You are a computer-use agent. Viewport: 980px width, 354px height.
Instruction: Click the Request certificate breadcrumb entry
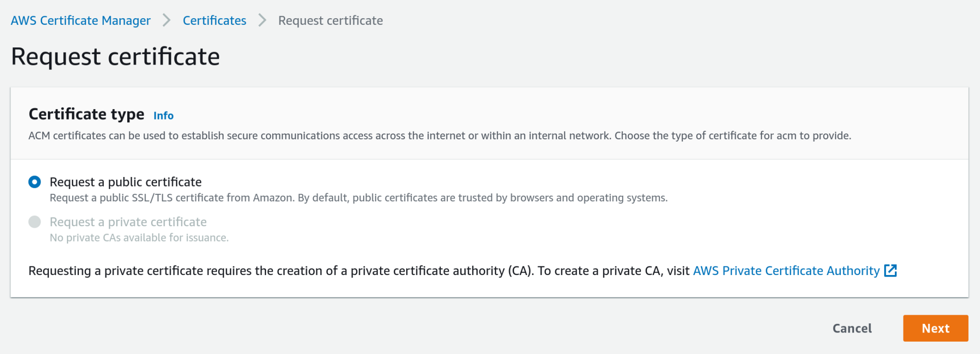click(x=331, y=20)
